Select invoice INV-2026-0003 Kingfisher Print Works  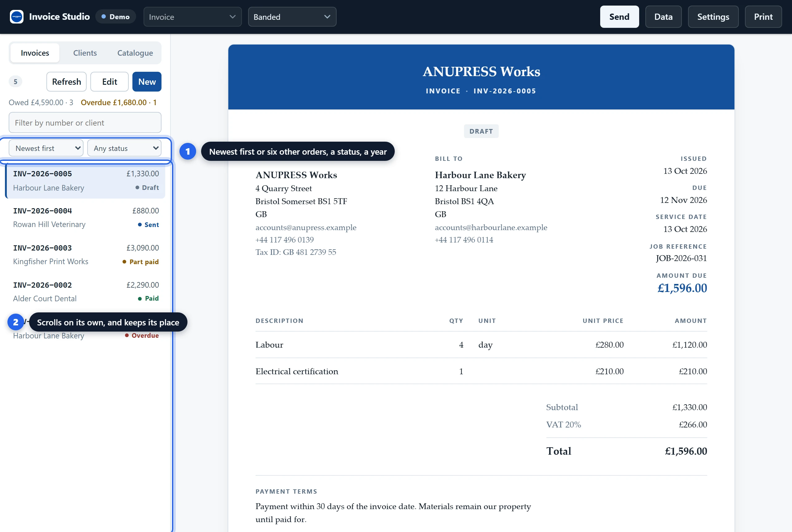pyautogui.click(x=85, y=255)
